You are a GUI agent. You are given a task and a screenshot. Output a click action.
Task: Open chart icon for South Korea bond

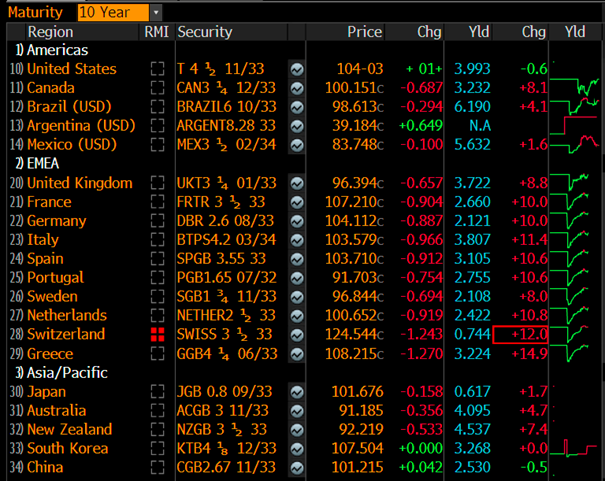coord(297,449)
